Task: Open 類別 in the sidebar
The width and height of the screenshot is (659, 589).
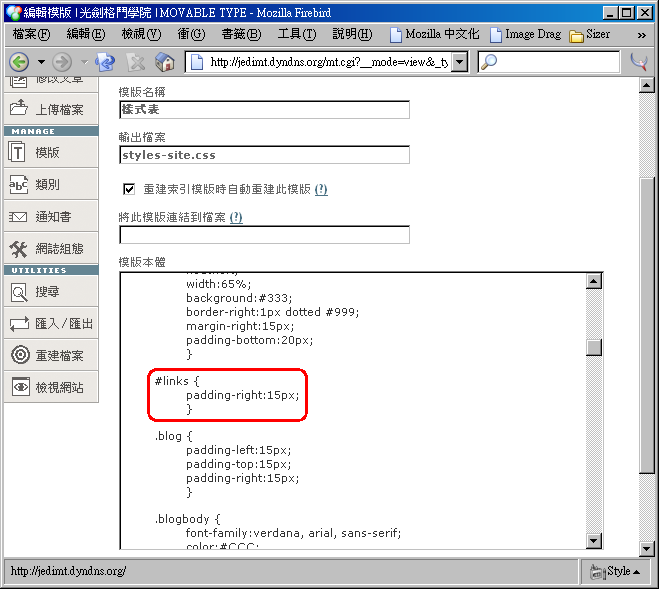Action: point(51,184)
